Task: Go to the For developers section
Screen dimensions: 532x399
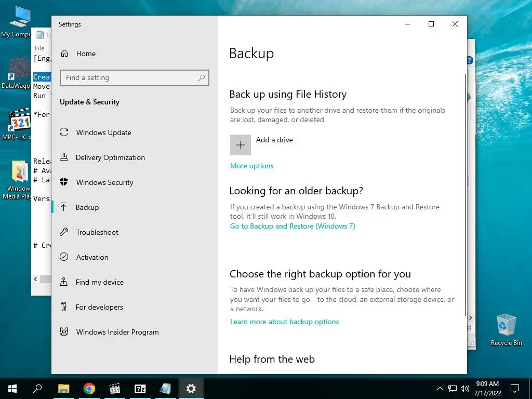Action: pyautogui.click(x=99, y=307)
